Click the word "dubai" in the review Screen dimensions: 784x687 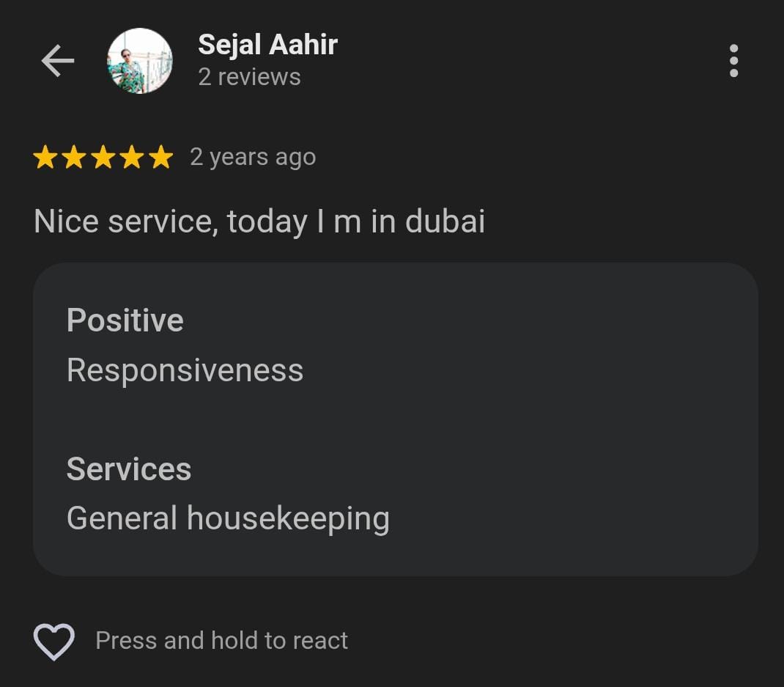click(445, 221)
